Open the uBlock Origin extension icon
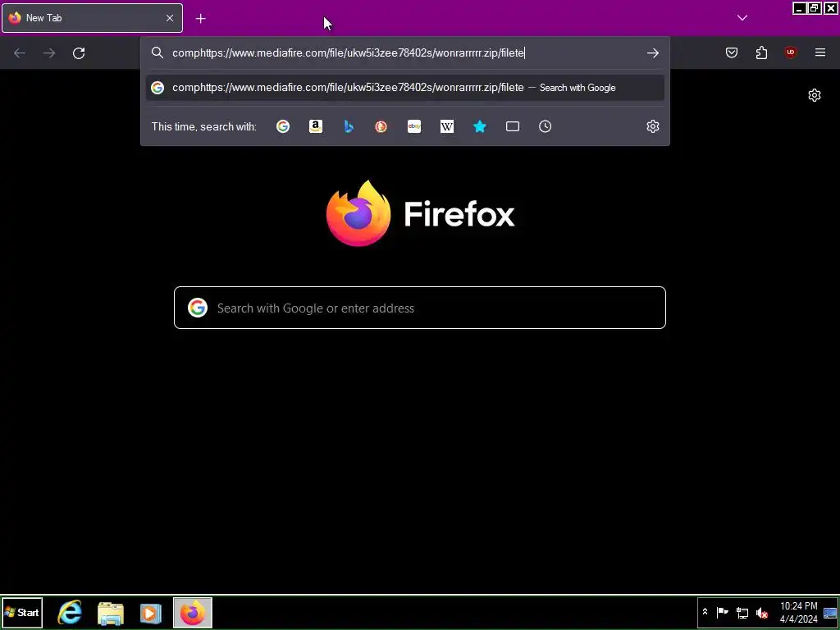Viewport: 840px width, 630px height. [x=790, y=52]
